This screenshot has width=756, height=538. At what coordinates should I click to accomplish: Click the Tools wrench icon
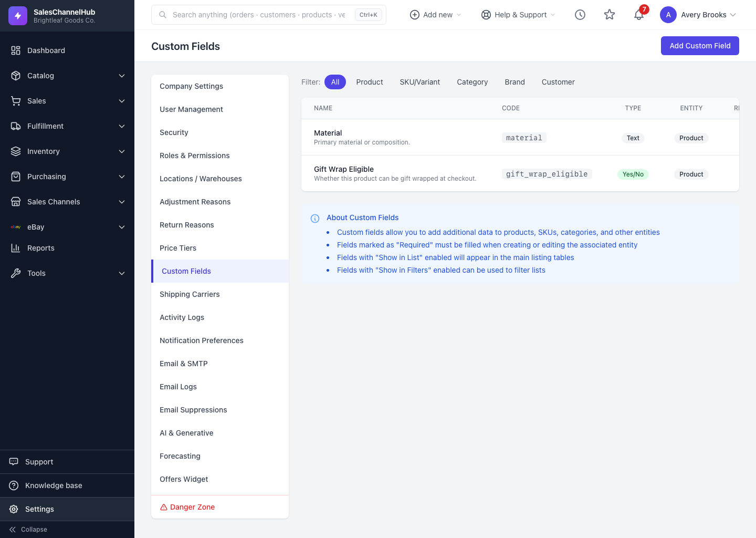coord(16,273)
